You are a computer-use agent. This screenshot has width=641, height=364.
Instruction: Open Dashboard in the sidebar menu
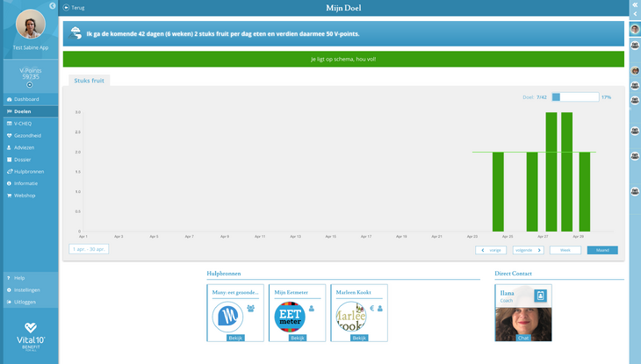(x=26, y=99)
